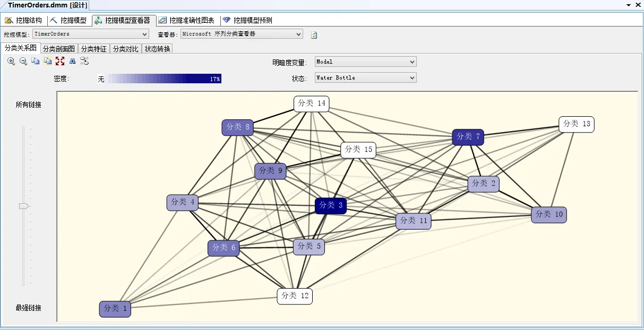Open the 挖掘结构 tab
Screen dimensions: 644x330
pos(24,21)
